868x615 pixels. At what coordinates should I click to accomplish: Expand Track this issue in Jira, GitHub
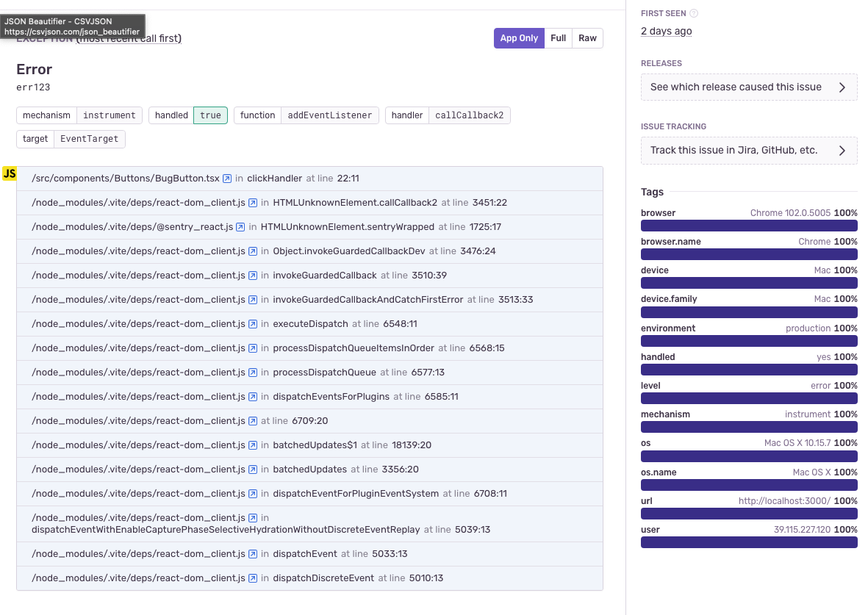tap(748, 150)
